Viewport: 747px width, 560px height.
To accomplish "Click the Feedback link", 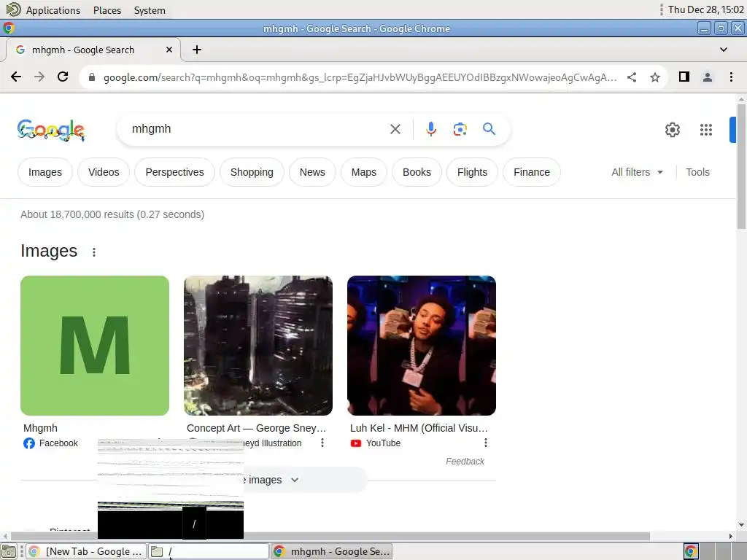I will [465, 462].
